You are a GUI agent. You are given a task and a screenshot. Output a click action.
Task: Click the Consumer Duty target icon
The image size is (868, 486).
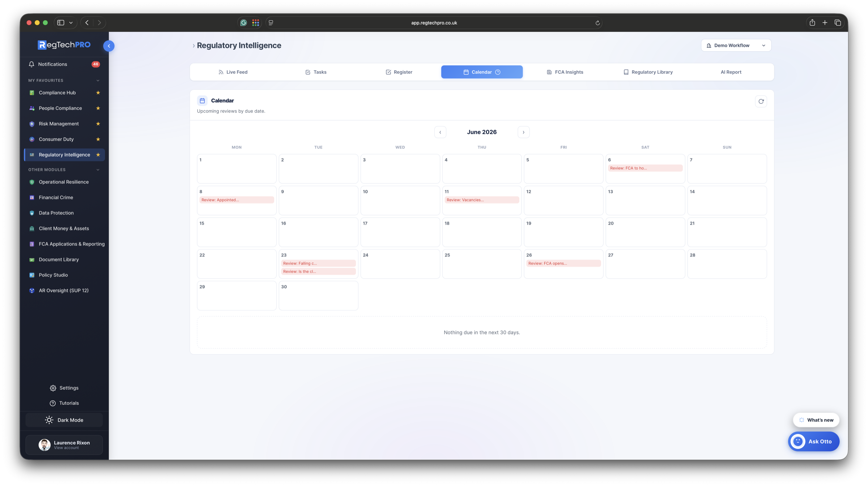[x=32, y=139]
